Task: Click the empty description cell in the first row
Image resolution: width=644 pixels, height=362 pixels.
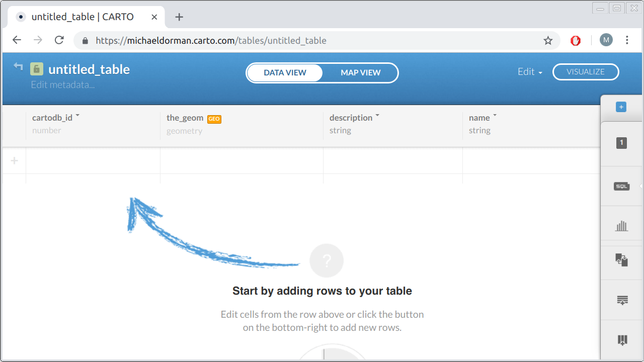Action: point(393,160)
